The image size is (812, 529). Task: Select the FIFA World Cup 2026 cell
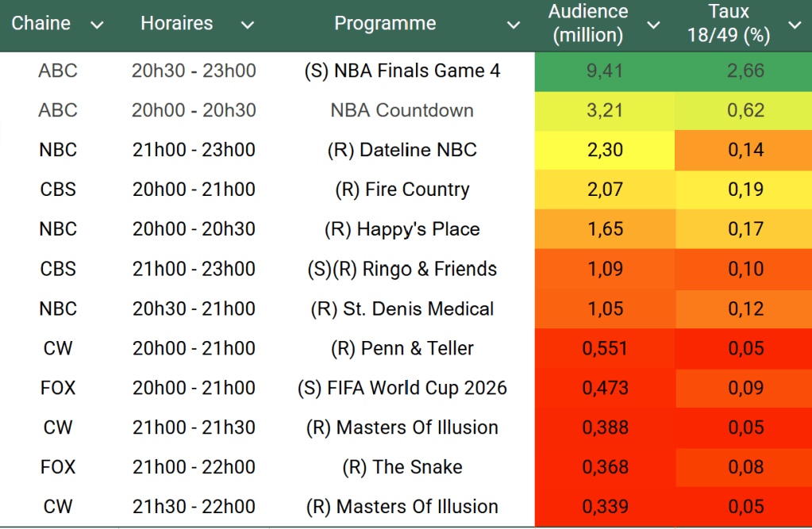[x=402, y=388]
